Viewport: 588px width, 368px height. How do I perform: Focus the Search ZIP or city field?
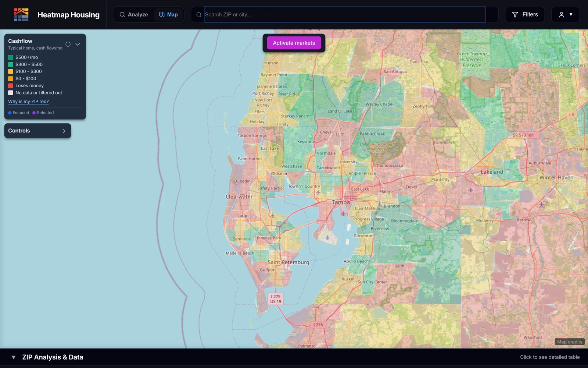pos(345,15)
